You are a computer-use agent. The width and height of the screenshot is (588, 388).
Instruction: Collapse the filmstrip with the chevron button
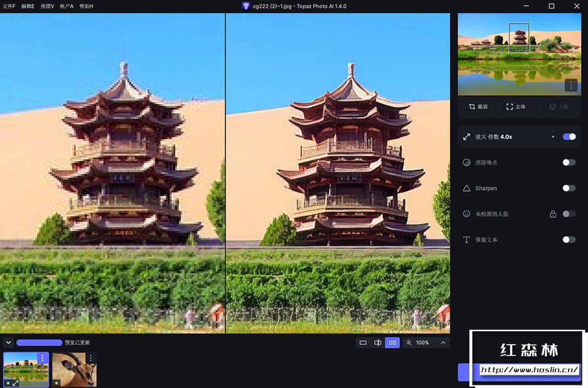(8, 342)
